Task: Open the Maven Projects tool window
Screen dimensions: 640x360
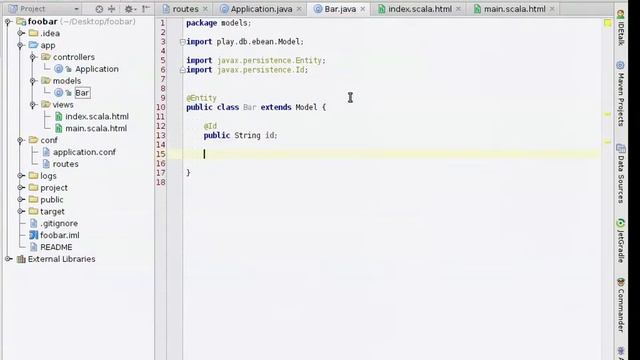Action: coord(620,93)
